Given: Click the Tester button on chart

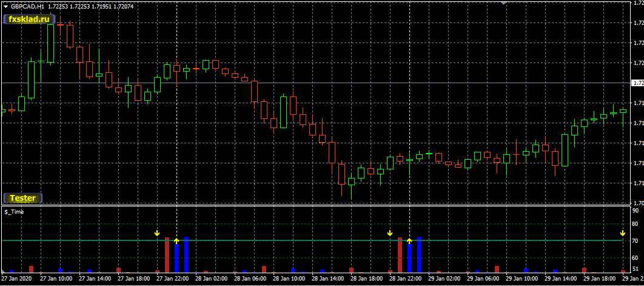Looking at the screenshot, I should tap(23, 198).
